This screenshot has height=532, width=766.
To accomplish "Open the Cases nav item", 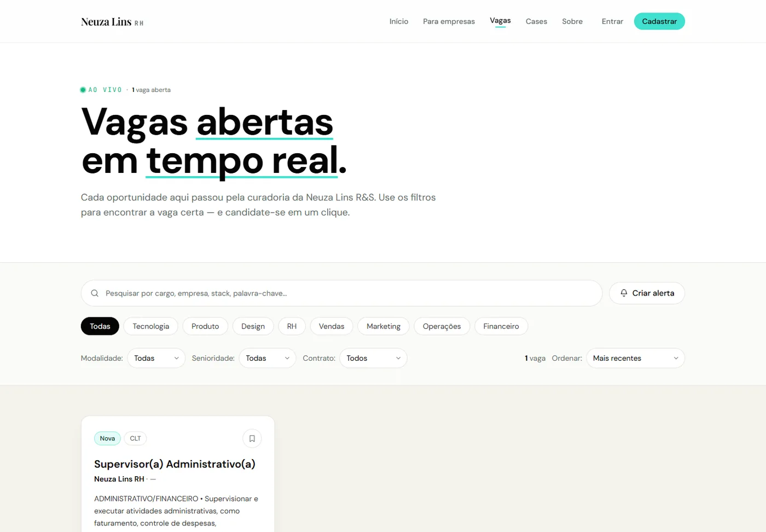I will 536,21.
